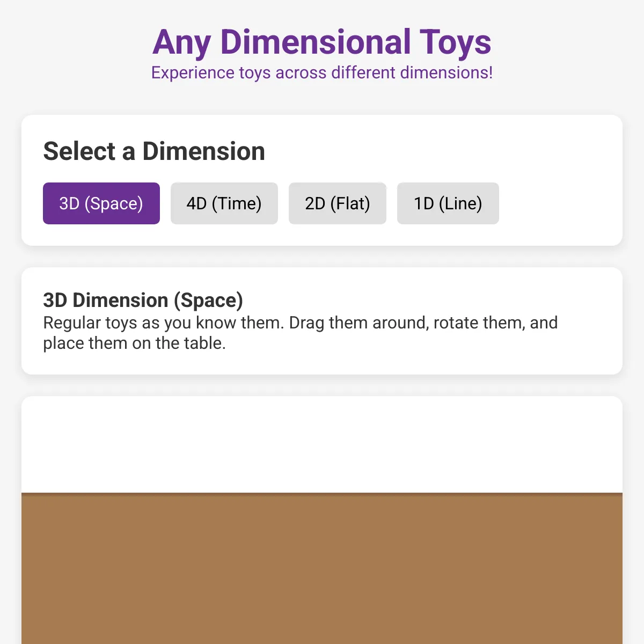
Task: Click the Select a Dimension heading
Action: pyautogui.click(x=154, y=151)
